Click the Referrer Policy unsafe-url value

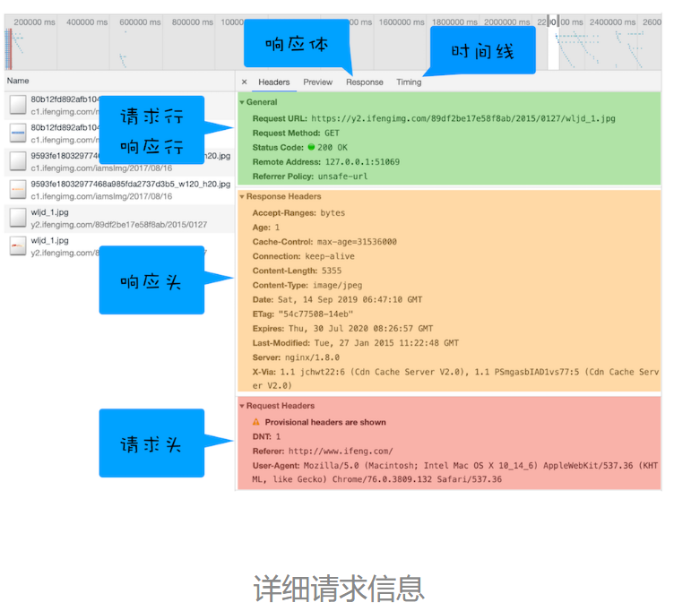point(343,176)
